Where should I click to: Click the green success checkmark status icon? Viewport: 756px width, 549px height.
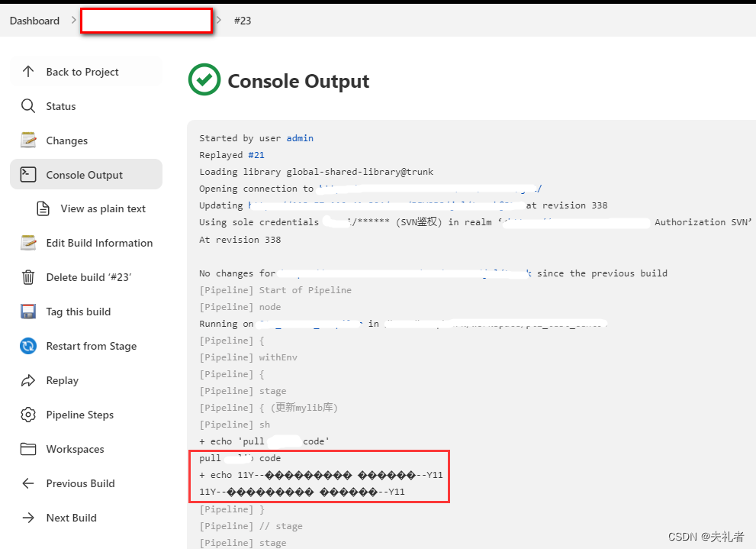point(204,79)
